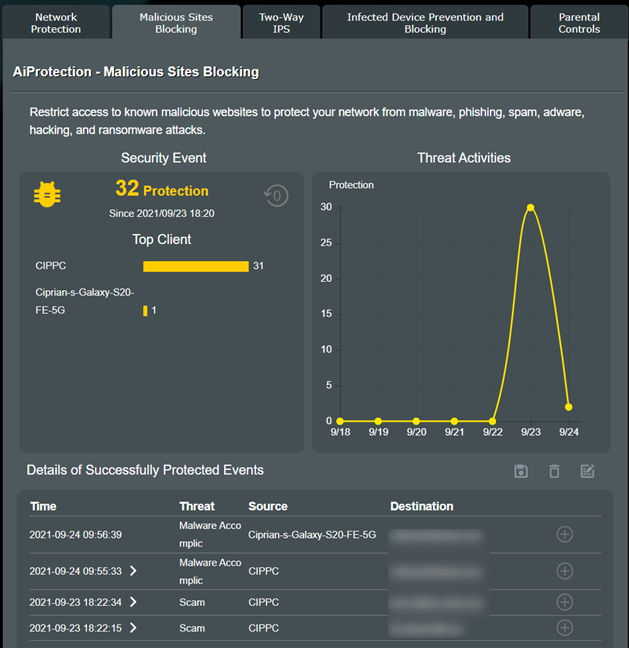Click the Time column header

tap(43, 506)
